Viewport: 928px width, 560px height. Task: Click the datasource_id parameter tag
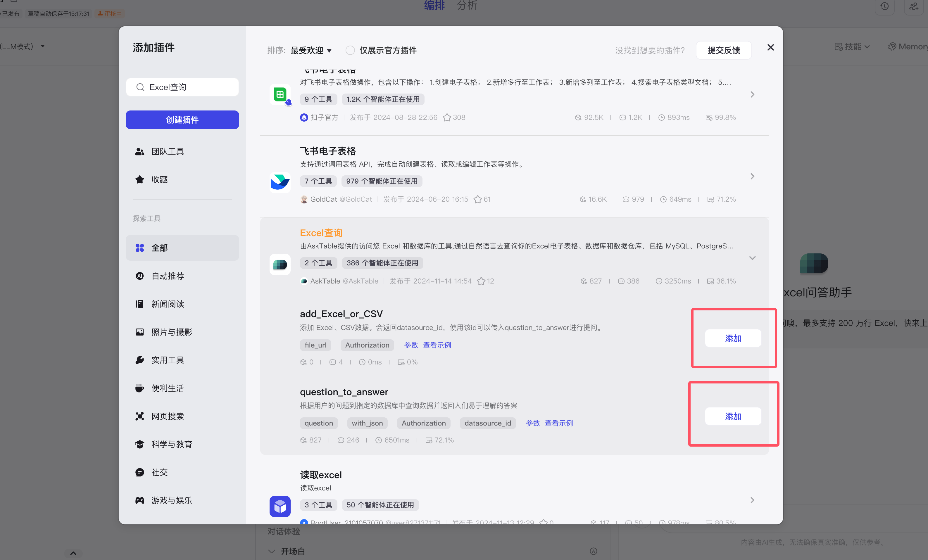488,423
